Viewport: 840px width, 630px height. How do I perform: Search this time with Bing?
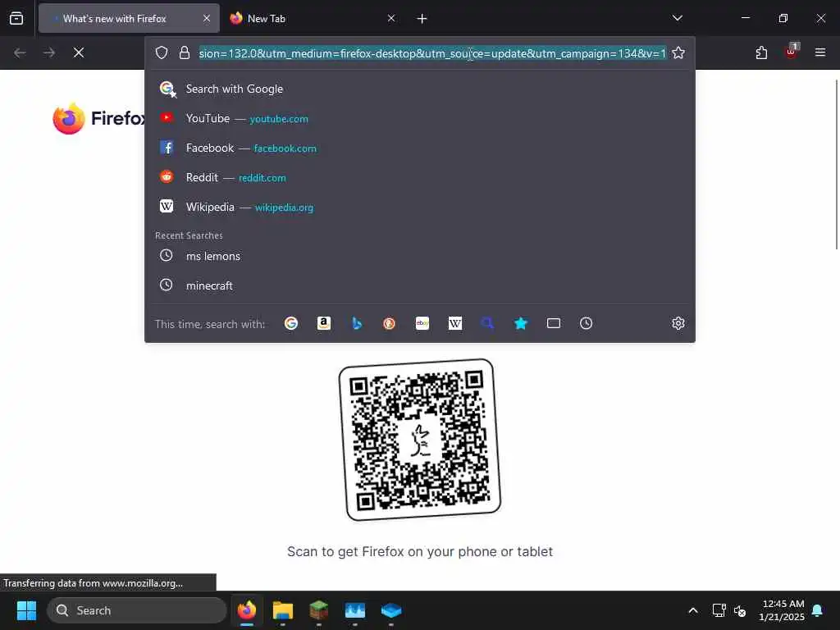(x=357, y=323)
